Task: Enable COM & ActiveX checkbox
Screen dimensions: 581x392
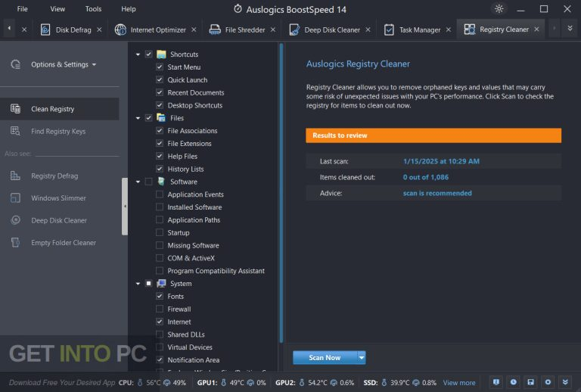Action: tap(160, 258)
